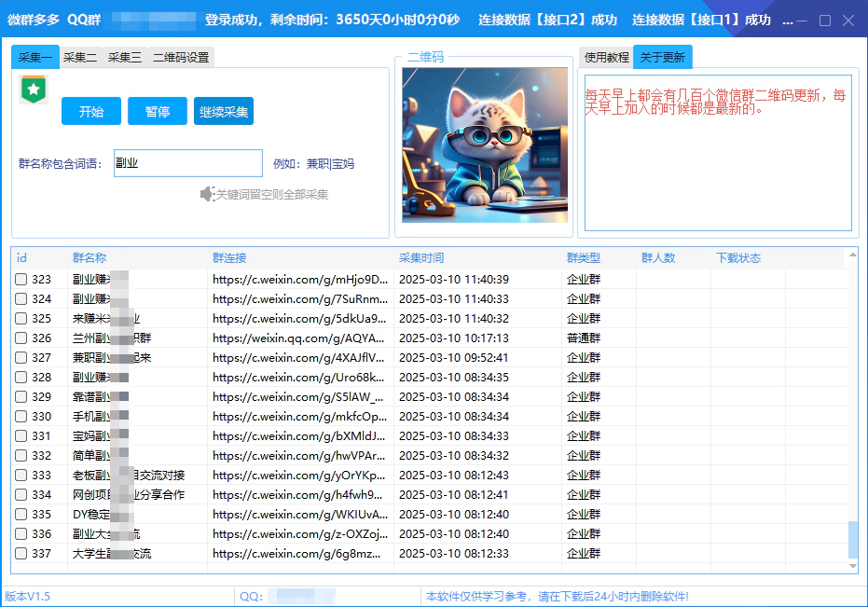Switch to the 使用教程 tab
868x607 pixels.
(606, 58)
